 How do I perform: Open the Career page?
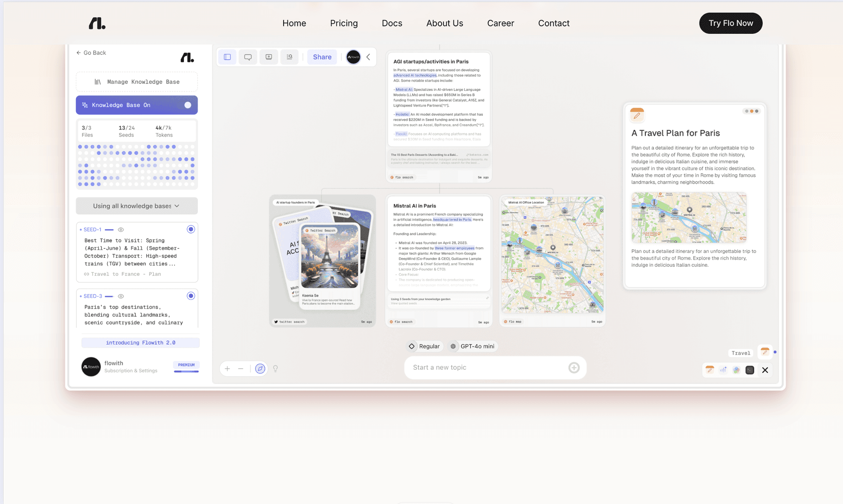[501, 23]
